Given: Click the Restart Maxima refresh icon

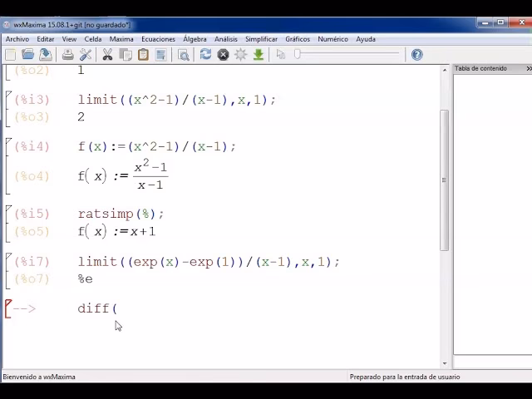Looking at the screenshot, I should (x=205, y=55).
